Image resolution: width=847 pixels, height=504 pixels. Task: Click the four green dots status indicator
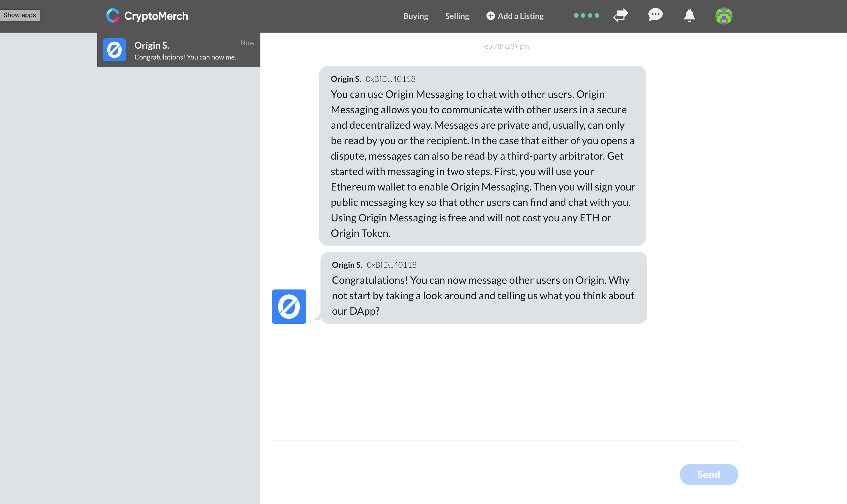point(586,15)
